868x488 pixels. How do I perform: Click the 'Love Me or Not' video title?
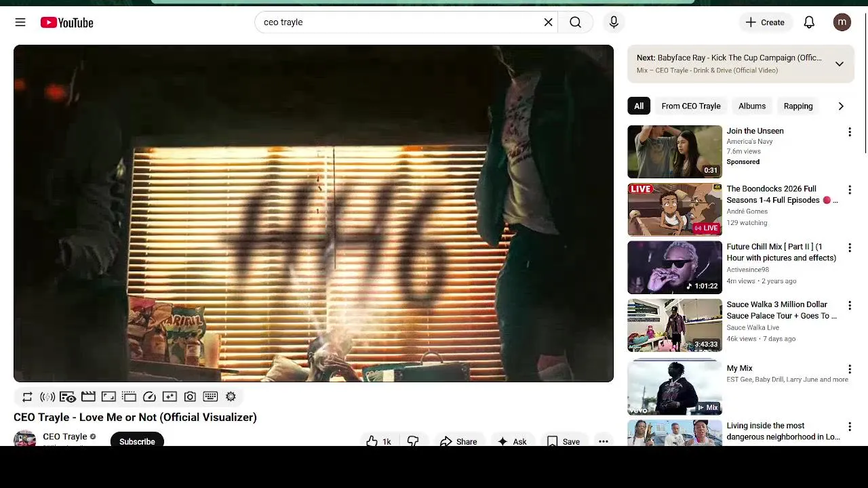point(135,417)
